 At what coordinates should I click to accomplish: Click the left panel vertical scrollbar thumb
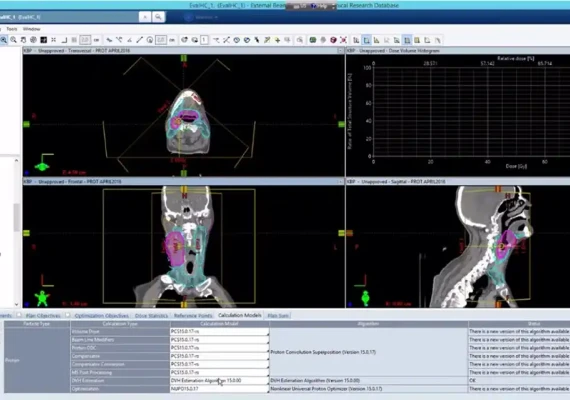pos(16,217)
